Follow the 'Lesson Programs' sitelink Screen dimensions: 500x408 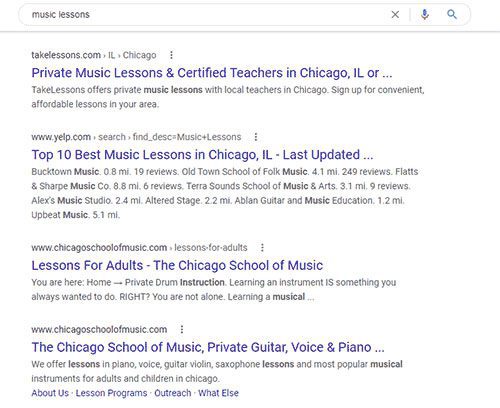point(111,393)
